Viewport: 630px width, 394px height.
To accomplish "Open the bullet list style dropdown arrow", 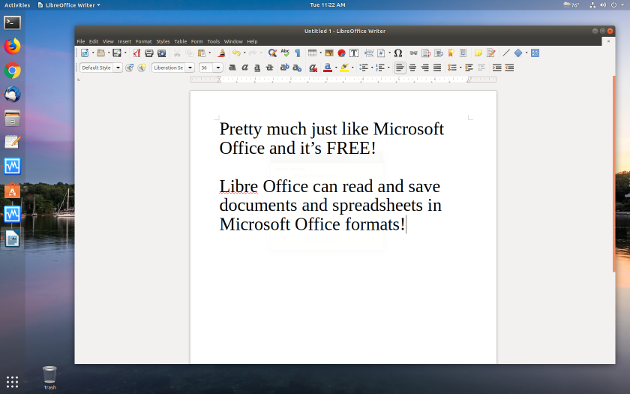I will point(372,67).
